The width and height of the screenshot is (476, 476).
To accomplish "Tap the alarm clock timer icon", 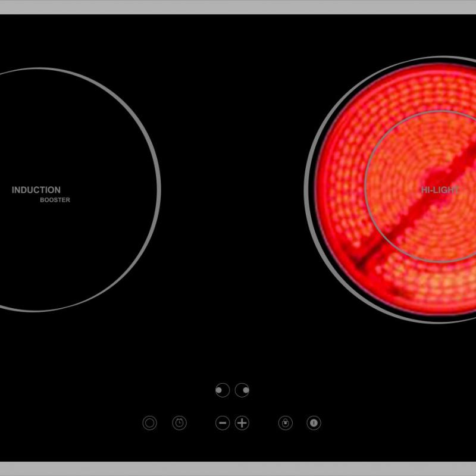I will click(x=180, y=423).
